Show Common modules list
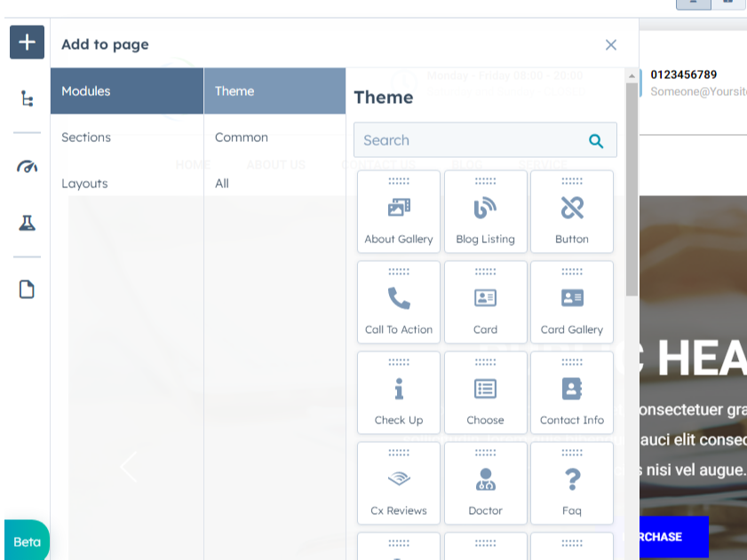 click(242, 138)
